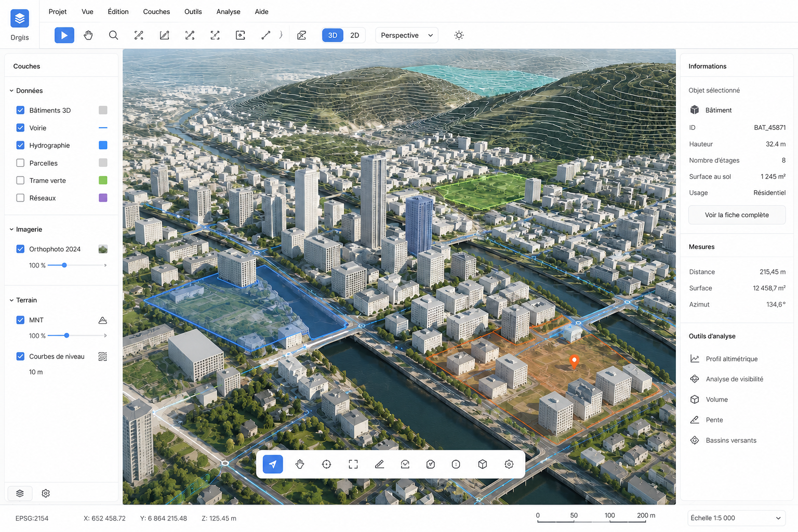Uncheck the Voirie layer checkbox
The width and height of the screenshot is (798, 532).
20,128
